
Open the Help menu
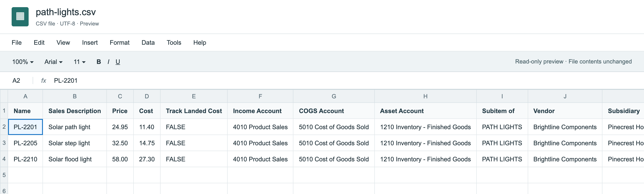(199, 42)
